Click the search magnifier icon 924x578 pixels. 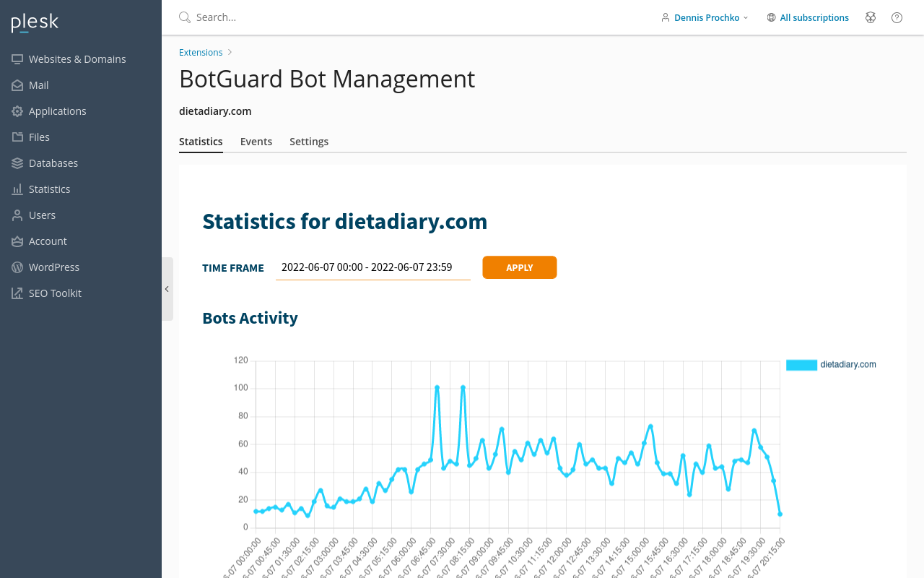185,17
